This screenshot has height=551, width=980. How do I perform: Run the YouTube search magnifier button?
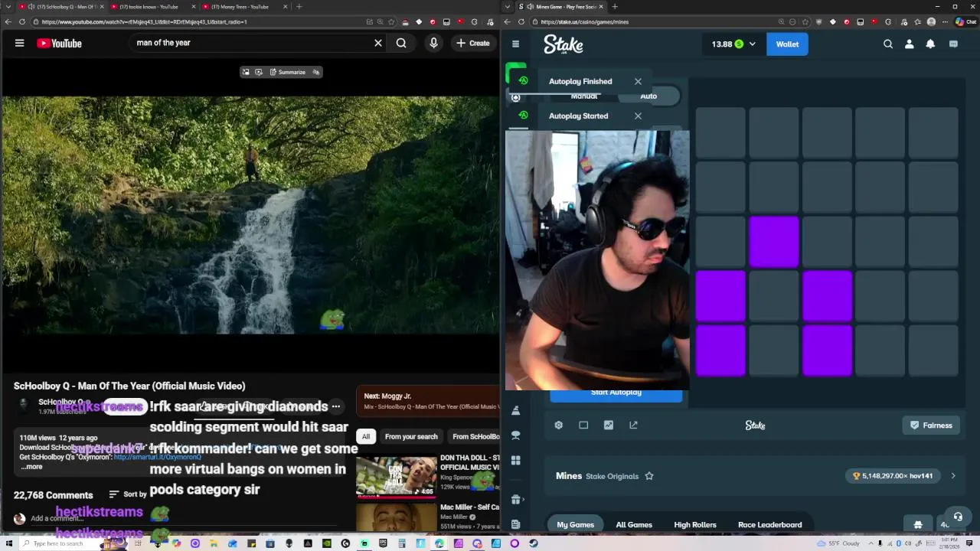pos(401,43)
